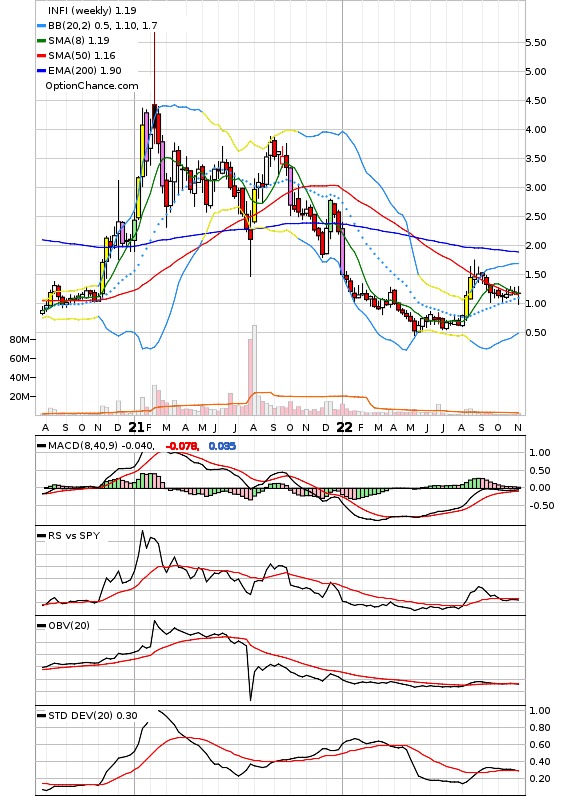Select the 21 year marker on time axis

coord(136,427)
